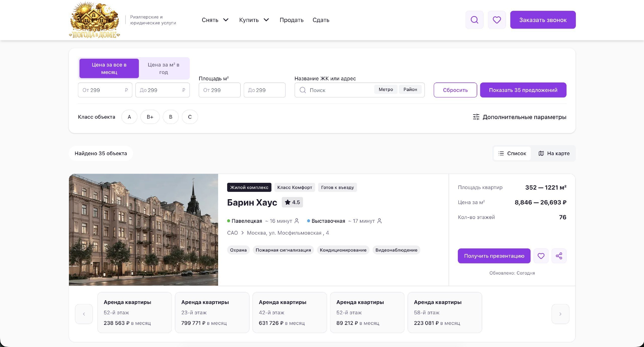Add Барин Хаус to favorites heart
This screenshot has height=347, width=644.
(x=541, y=256)
